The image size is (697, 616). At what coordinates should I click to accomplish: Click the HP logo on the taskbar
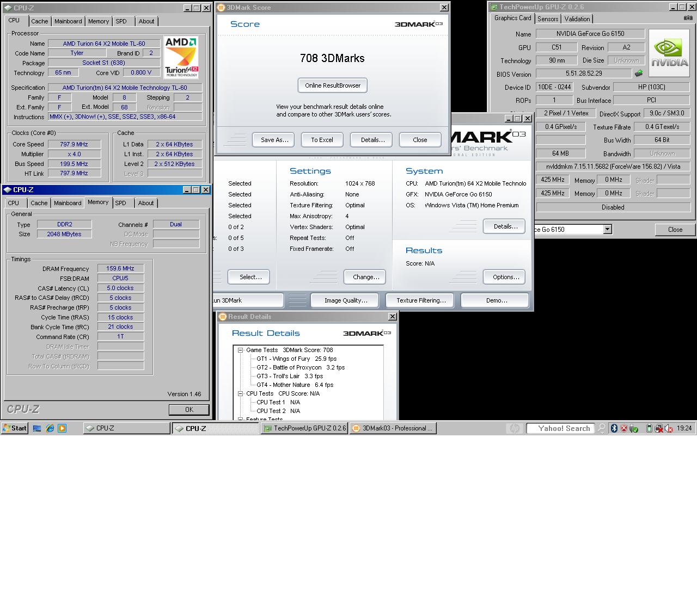click(513, 428)
